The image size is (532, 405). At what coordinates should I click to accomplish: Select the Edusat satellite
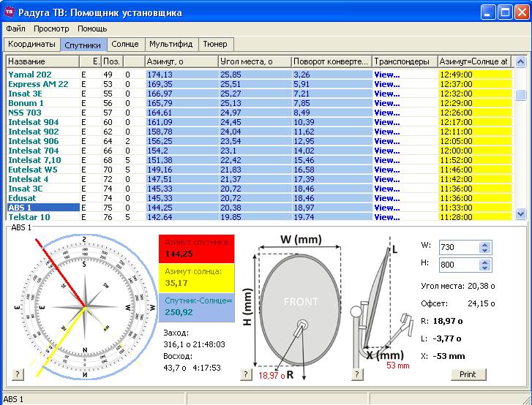tap(22, 198)
